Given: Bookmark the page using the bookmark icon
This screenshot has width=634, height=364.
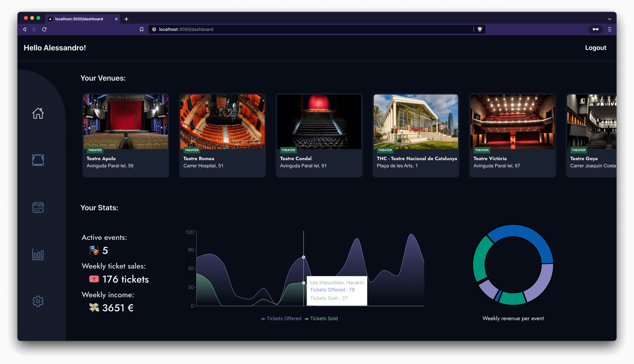Looking at the screenshot, I should click(142, 29).
